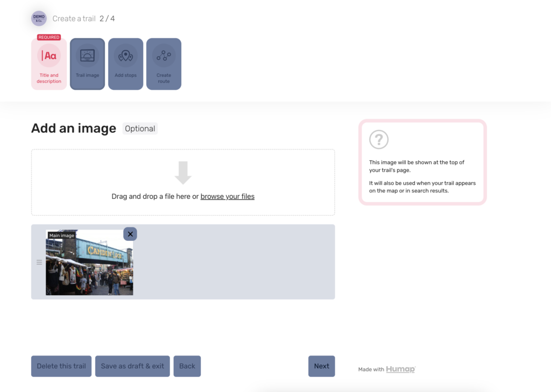This screenshot has width=551, height=392.
Task: Open the Title and description step
Action: coord(49,64)
